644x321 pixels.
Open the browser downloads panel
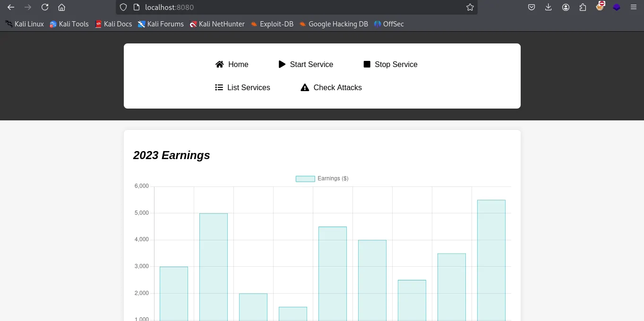point(549,7)
